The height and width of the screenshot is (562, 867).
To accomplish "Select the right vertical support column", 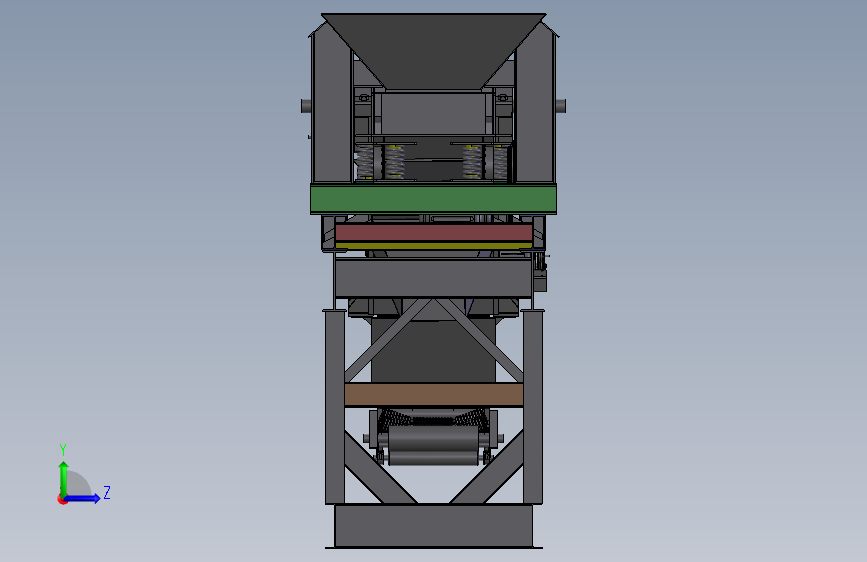I will [533, 407].
